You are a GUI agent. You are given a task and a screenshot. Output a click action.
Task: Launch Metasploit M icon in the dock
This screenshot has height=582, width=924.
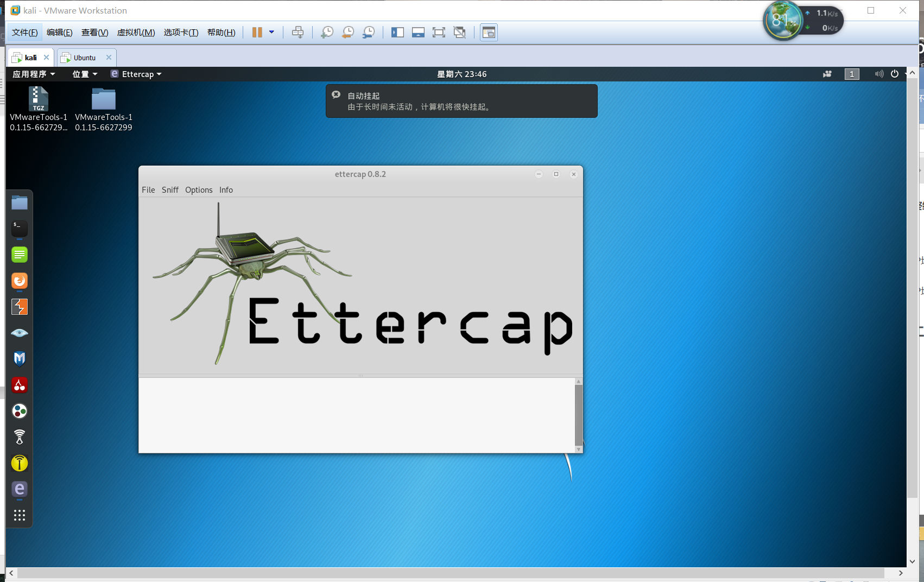[x=20, y=359]
